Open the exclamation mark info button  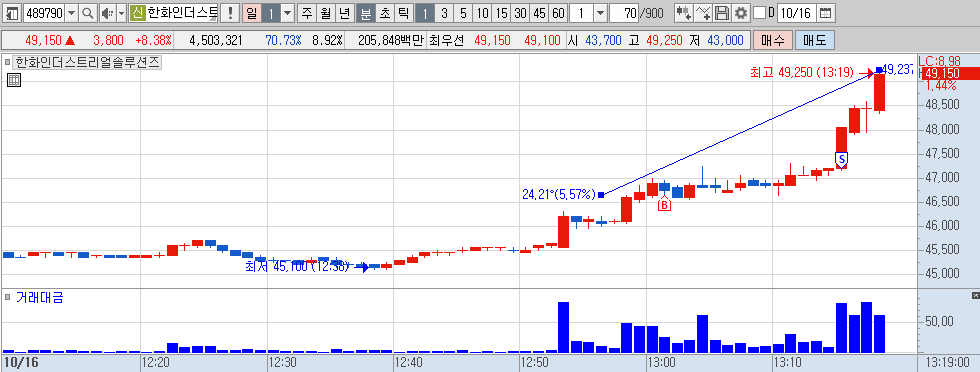tap(231, 13)
